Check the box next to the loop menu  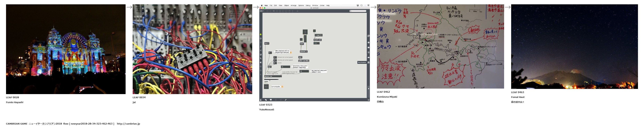[321, 35]
